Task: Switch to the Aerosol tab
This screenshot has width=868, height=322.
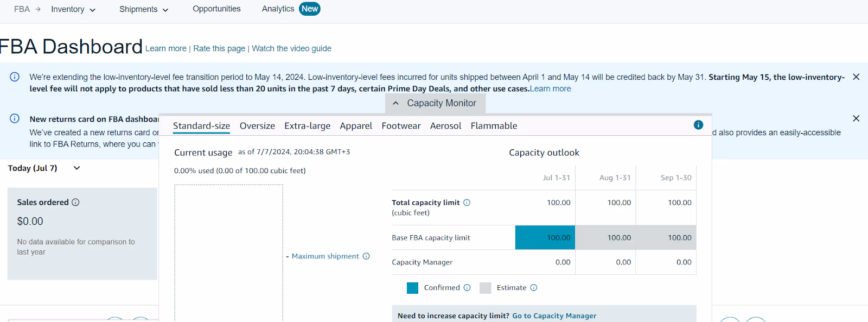Action: 445,125
